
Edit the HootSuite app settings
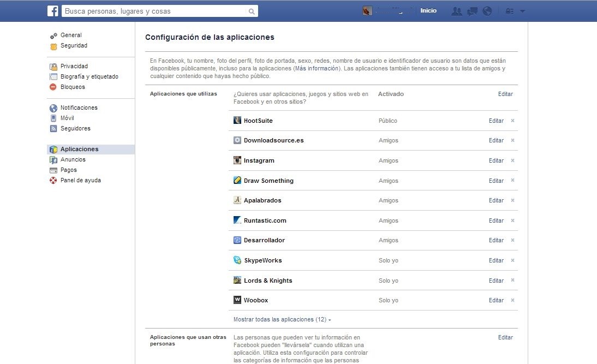496,121
